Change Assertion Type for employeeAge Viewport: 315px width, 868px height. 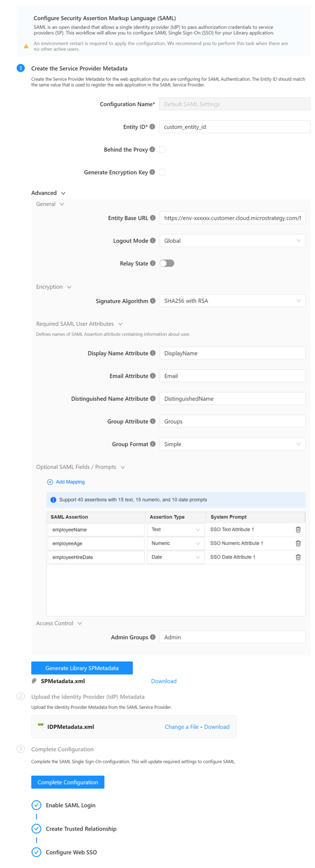tap(176, 544)
